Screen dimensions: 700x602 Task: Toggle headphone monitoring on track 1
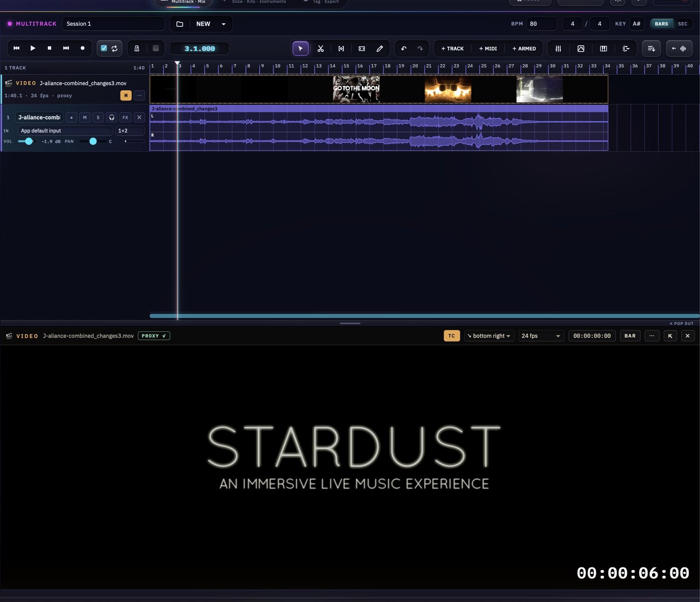click(112, 117)
